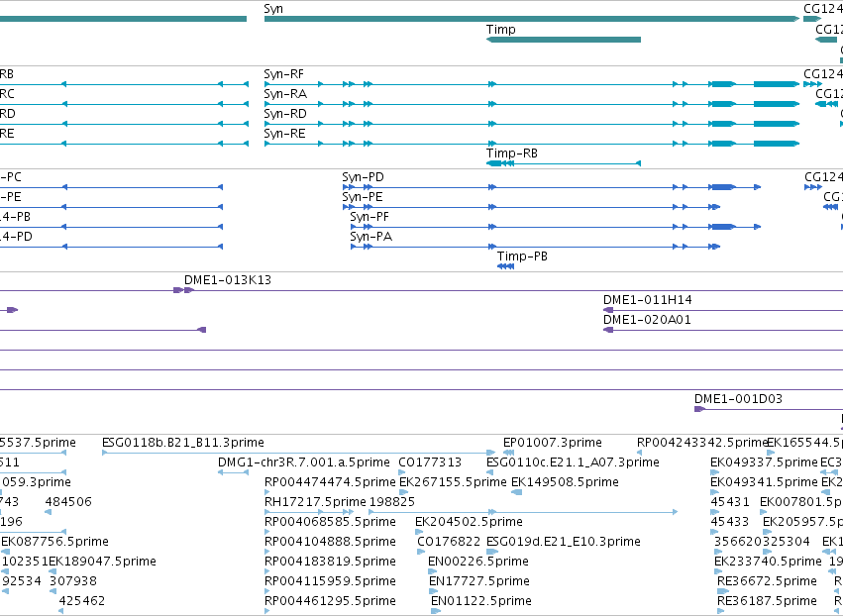Click EST RP004474474.5prime
This screenshot has height=616, width=843.
click(x=330, y=482)
